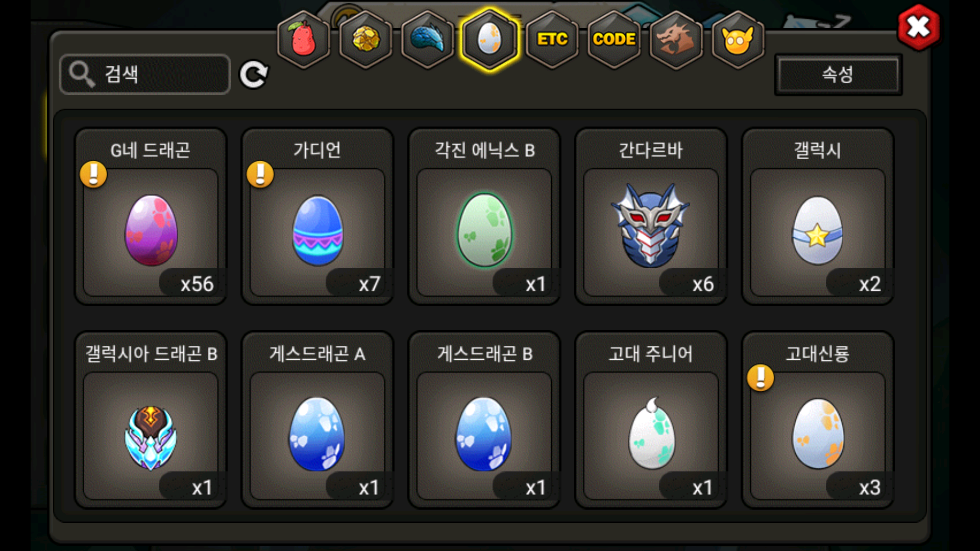Select the 간다르바 dragon mask item
This screenshot has height=551, width=980.
[651, 216]
